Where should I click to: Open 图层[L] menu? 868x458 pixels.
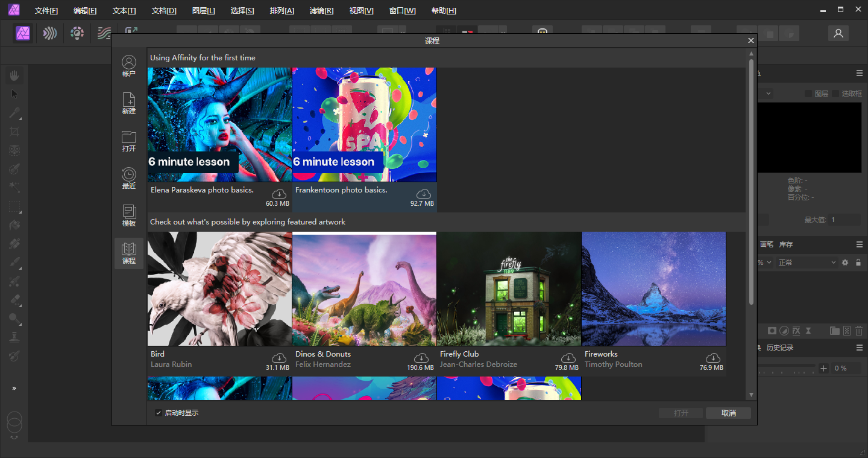tap(204, 11)
